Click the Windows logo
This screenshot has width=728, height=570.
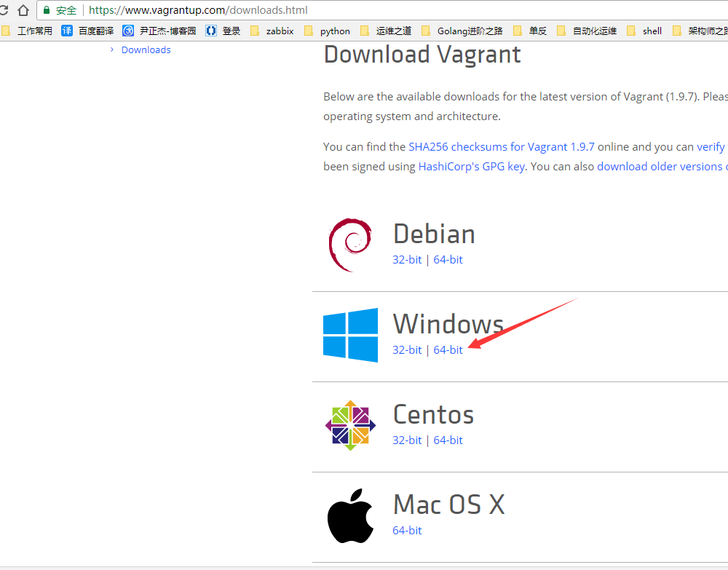[x=351, y=335]
